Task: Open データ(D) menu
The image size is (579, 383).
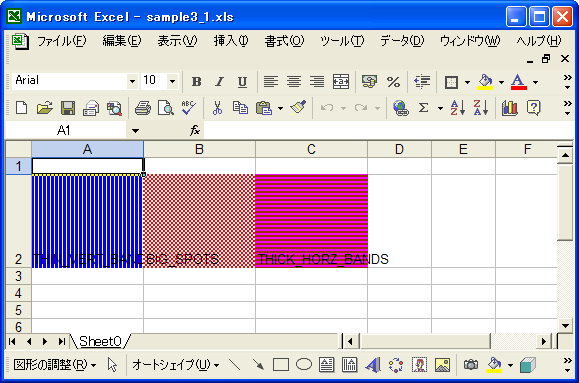Action: [402, 41]
